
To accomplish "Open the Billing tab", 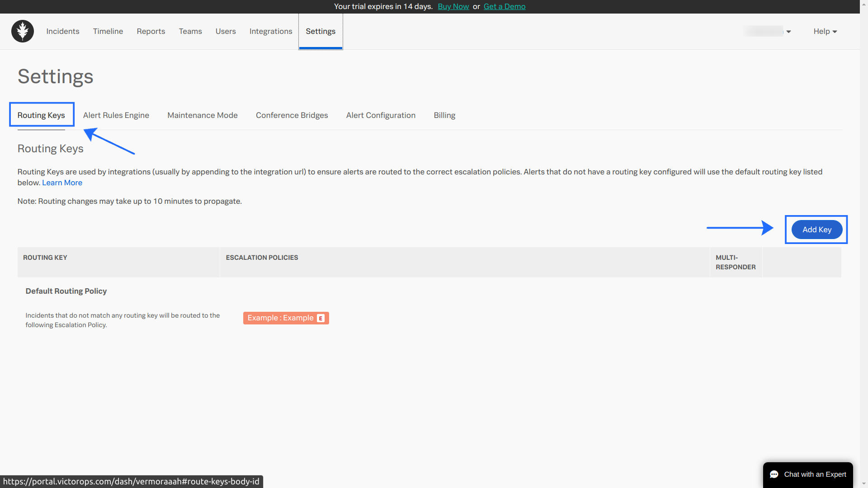I will [x=444, y=115].
